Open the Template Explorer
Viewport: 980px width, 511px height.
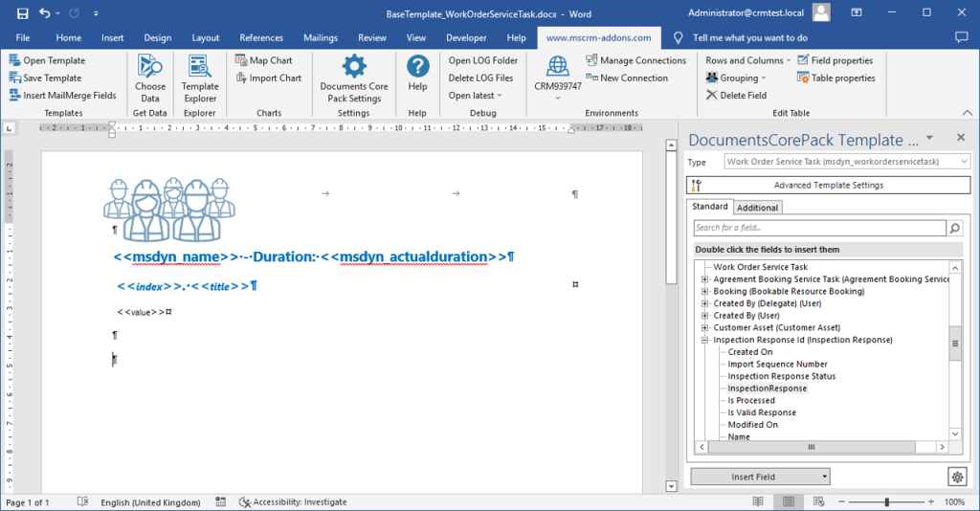pos(200,78)
